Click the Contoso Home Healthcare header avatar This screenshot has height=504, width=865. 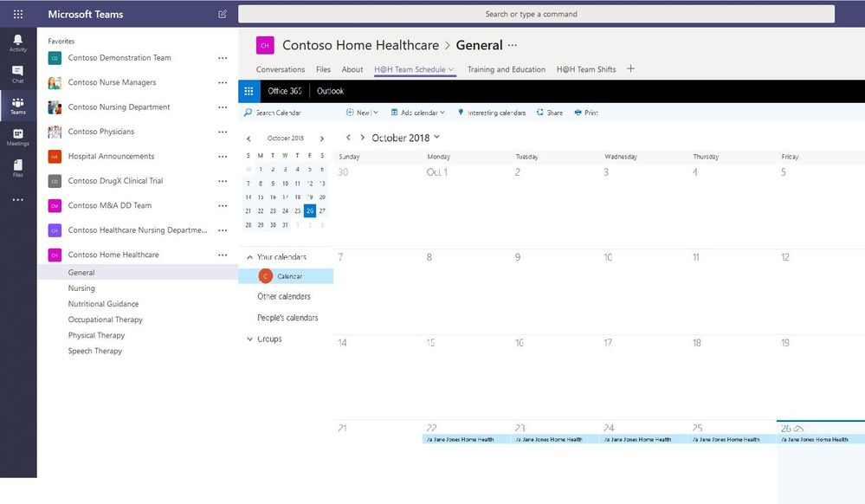265,45
